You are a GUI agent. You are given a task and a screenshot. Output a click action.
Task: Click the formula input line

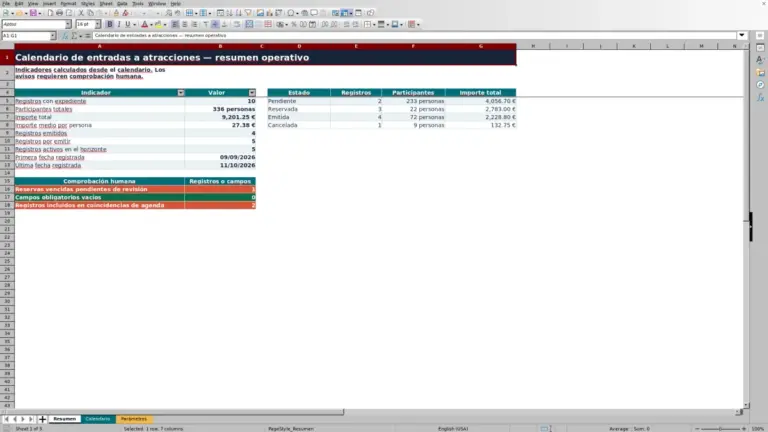(414, 36)
